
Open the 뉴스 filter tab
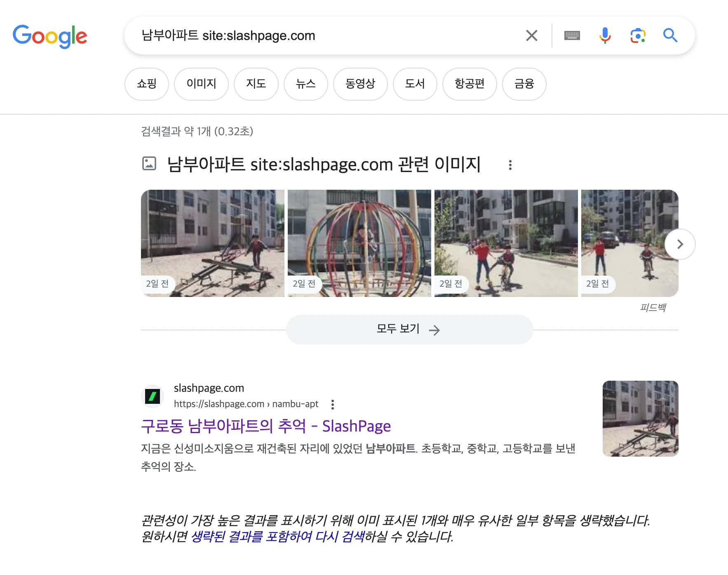pyautogui.click(x=305, y=84)
